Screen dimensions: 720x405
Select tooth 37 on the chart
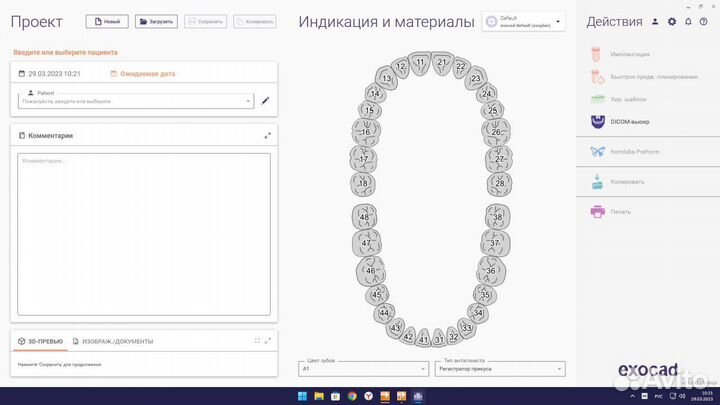pyautogui.click(x=495, y=243)
